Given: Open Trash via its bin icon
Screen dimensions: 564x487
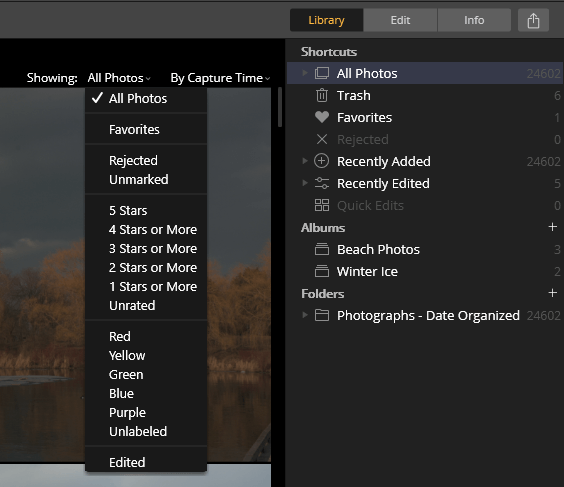Looking at the screenshot, I should click(x=322, y=95).
